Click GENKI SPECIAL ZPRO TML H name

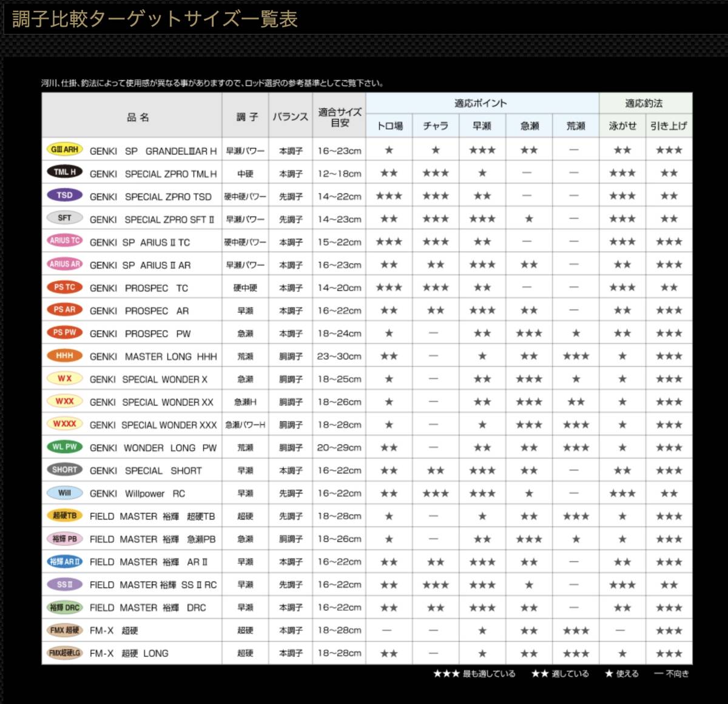[x=153, y=174]
